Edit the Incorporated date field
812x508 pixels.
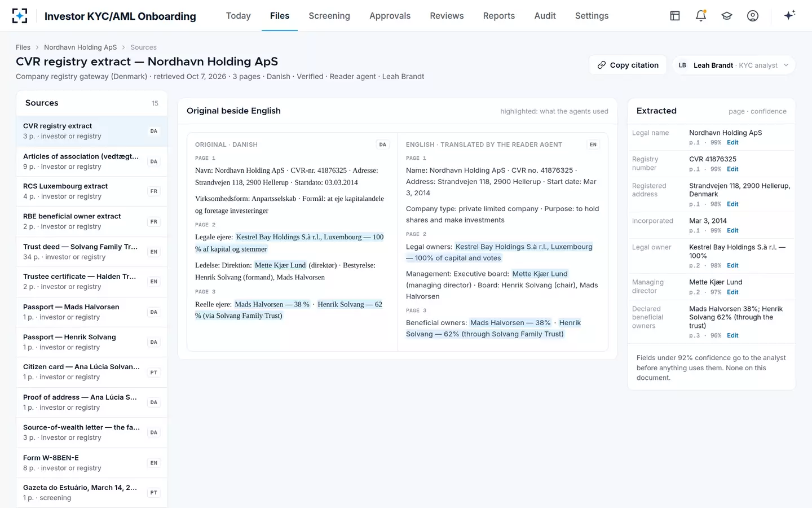[732, 231]
